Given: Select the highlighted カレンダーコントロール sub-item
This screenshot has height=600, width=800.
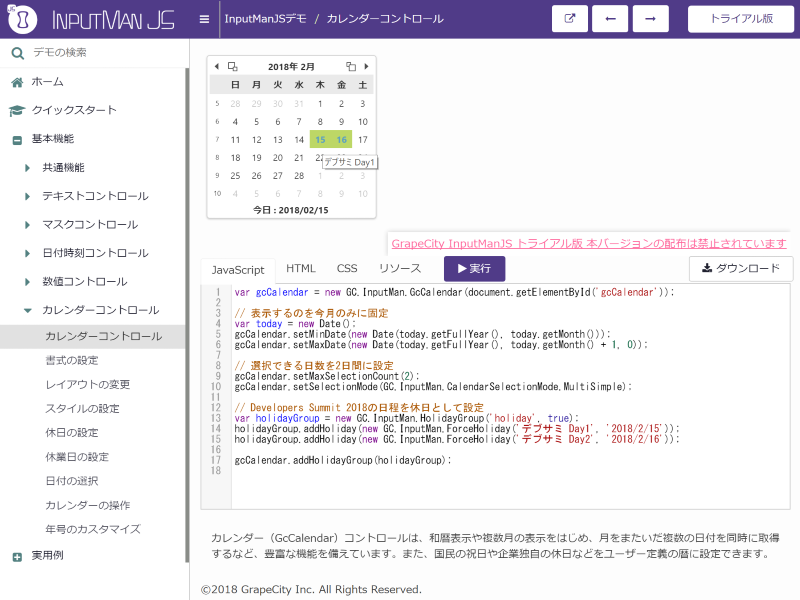Looking at the screenshot, I should [x=92, y=336].
